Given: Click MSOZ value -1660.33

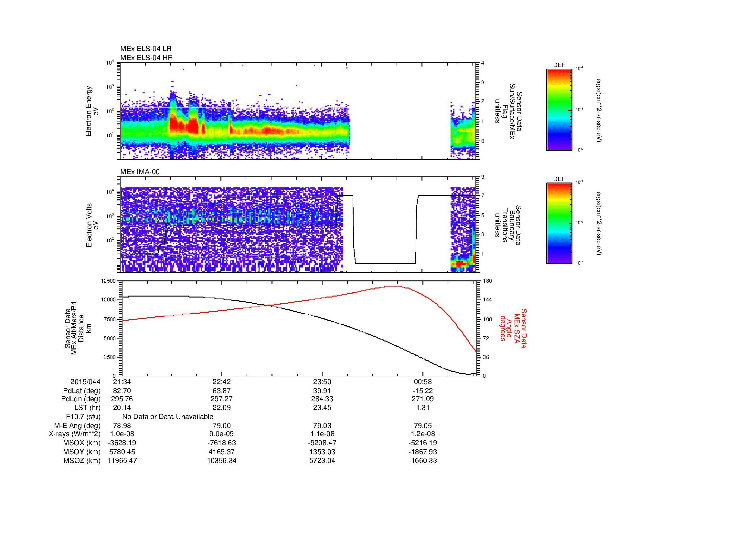Looking at the screenshot, I should click(422, 461).
